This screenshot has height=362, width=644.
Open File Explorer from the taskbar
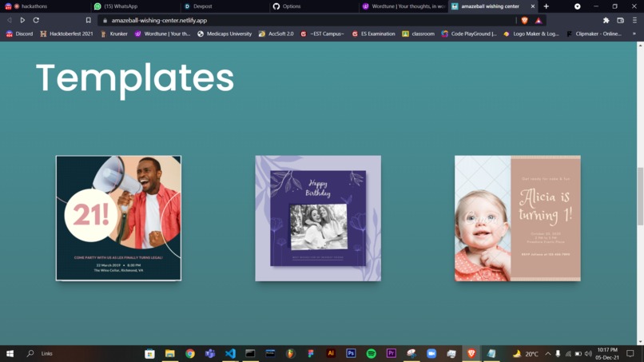pos(169,353)
